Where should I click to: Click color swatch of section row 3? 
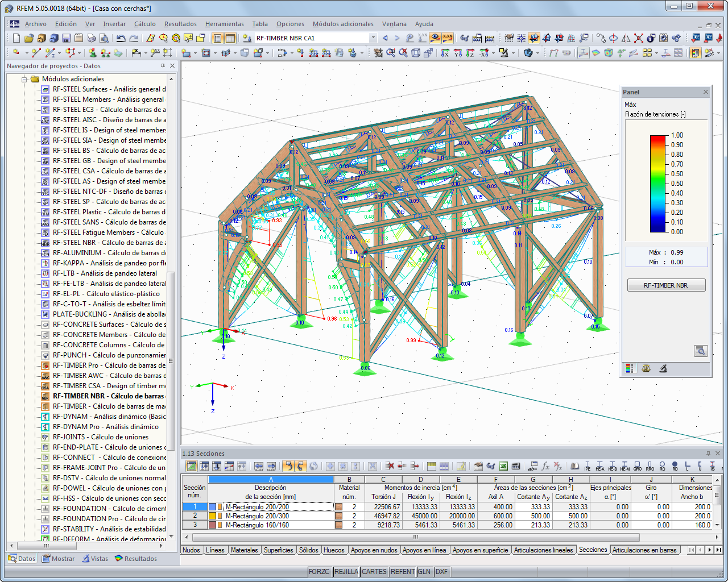click(212, 525)
